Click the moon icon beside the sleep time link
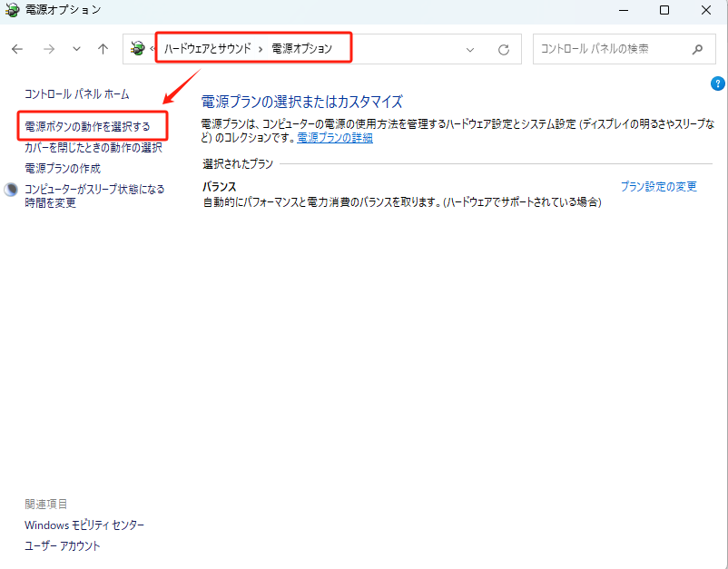Screen dimensions: 728x569 (x=11, y=190)
